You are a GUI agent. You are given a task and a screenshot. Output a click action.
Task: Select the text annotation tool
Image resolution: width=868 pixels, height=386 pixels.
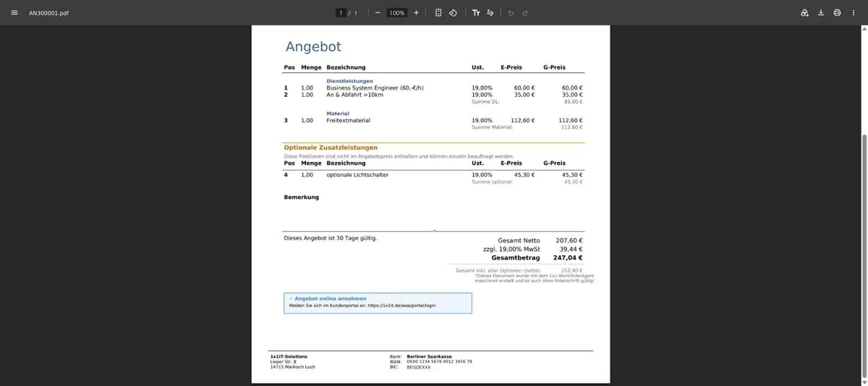(476, 13)
